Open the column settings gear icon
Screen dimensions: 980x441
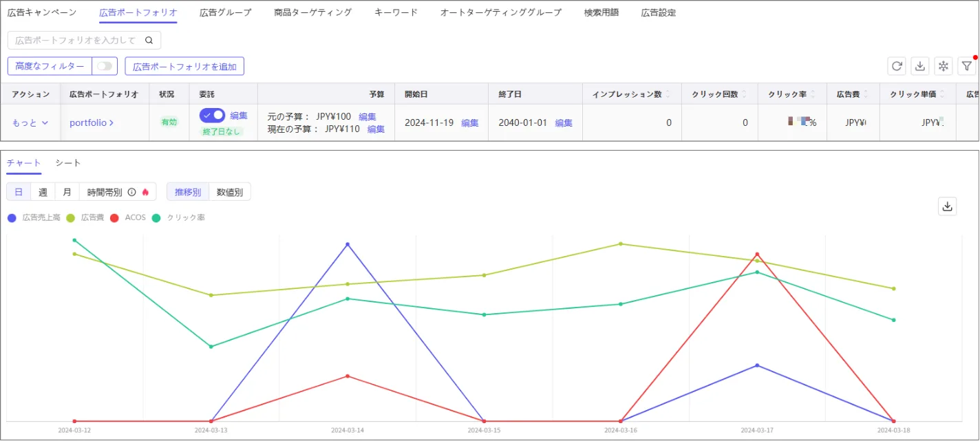(x=944, y=66)
